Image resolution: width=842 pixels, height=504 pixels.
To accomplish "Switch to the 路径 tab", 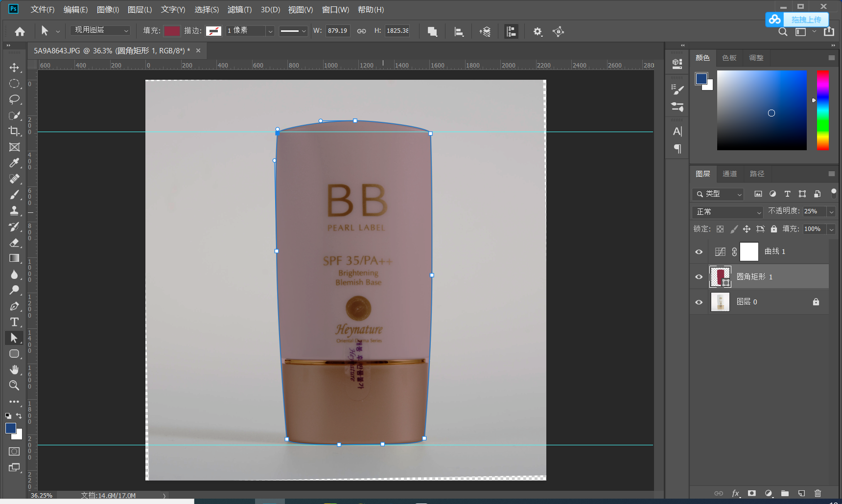I will coord(757,174).
